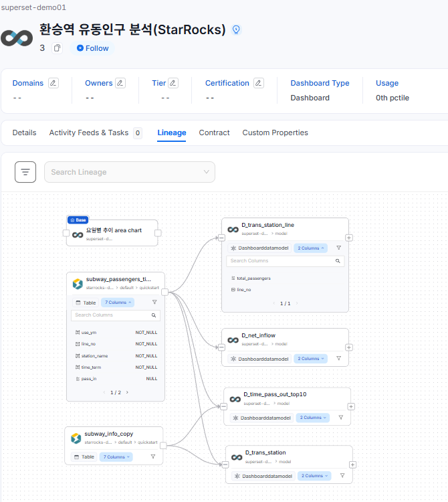The image size is (448, 502).
Task: Collapse upstream of D_net_inflow node
Action: pos(221,347)
